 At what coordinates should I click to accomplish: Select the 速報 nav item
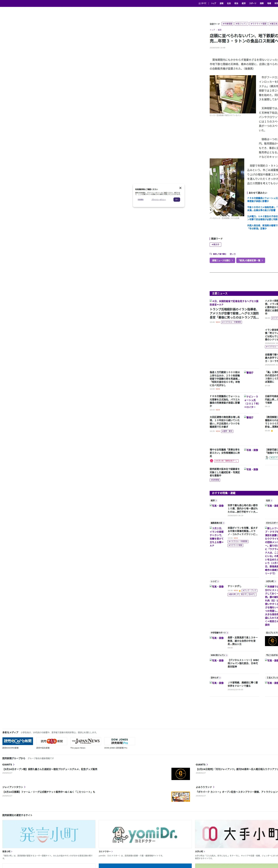221,3
